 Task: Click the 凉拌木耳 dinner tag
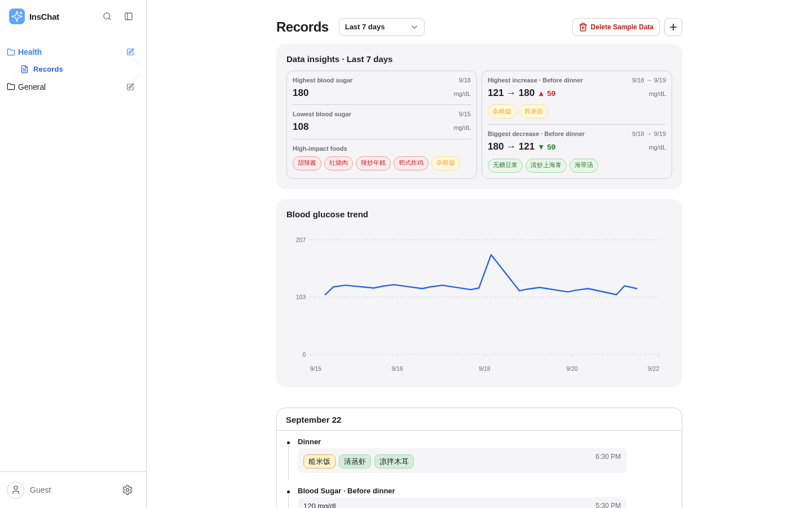click(394, 462)
